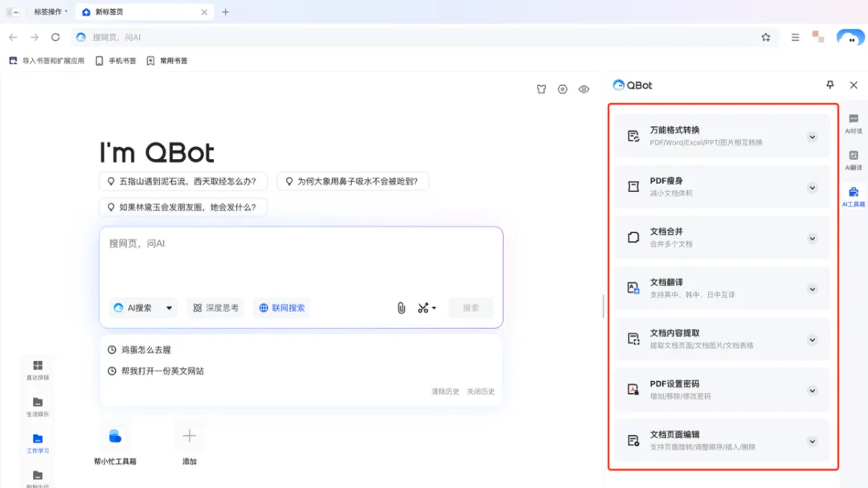Click the 文档翻译 tool icon
This screenshot has height=488, width=868.
point(633,288)
